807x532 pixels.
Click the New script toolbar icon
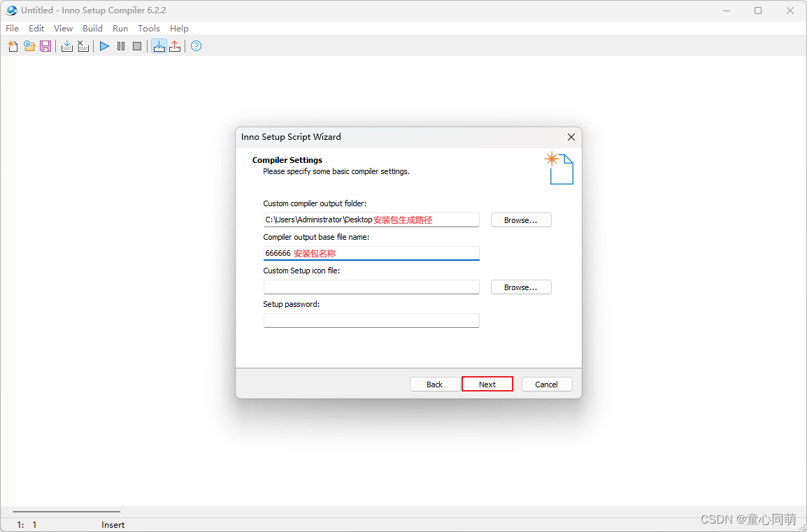(x=13, y=46)
